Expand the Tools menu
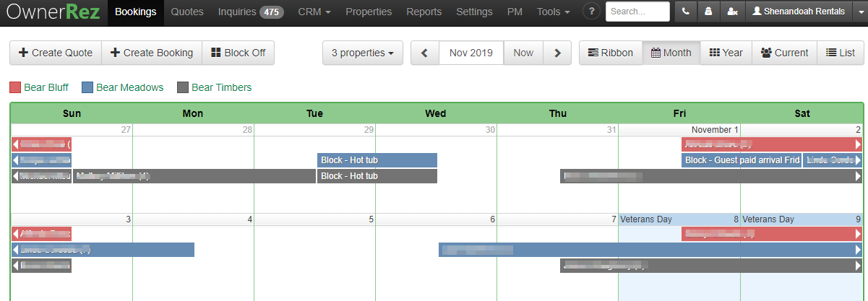 point(553,12)
